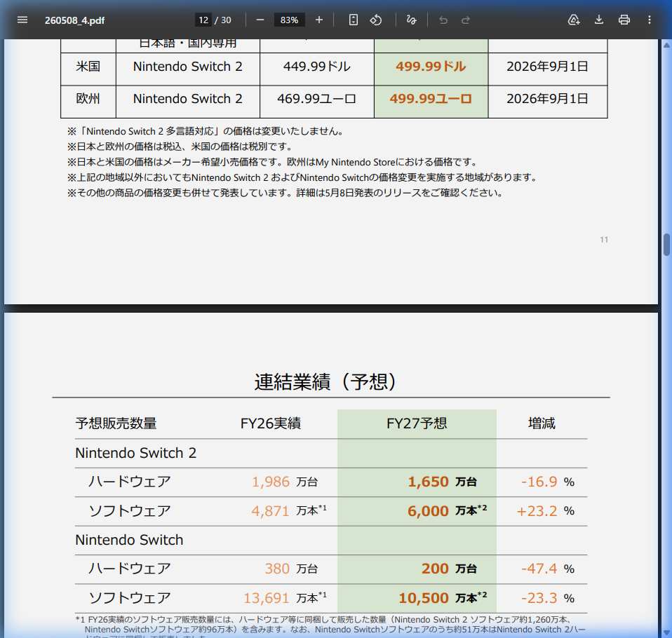Click the 380 万台 value
Image resolution: width=672 pixels, height=638 pixels.
291,569
